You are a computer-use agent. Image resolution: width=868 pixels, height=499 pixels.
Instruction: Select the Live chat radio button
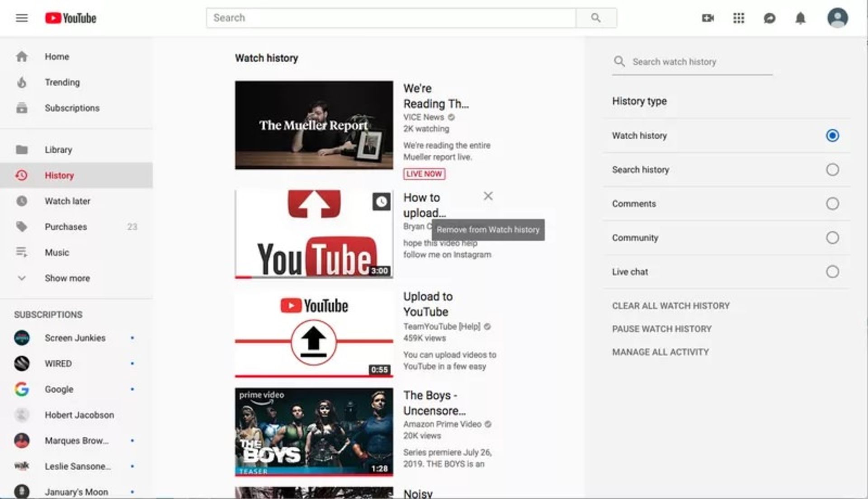(x=832, y=272)
